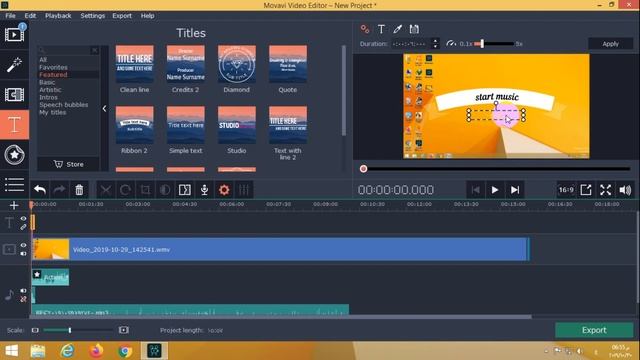
Task: Play the preview video
Action: point(495,190)
